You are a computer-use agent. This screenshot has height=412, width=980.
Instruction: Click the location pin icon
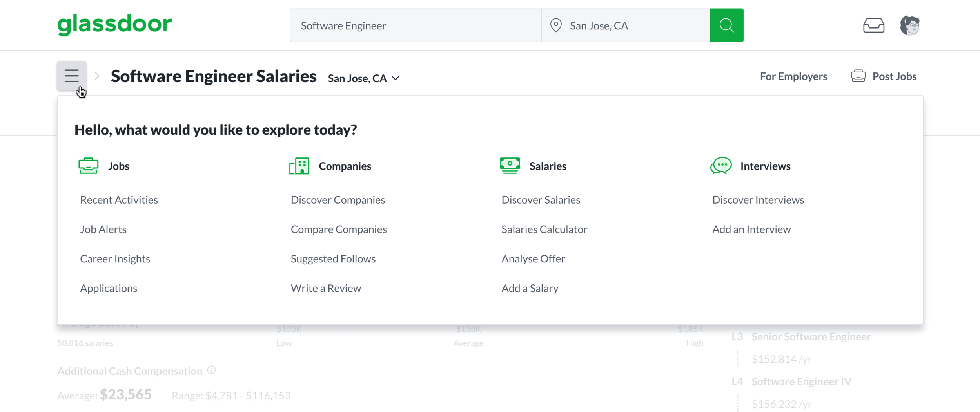555,25
